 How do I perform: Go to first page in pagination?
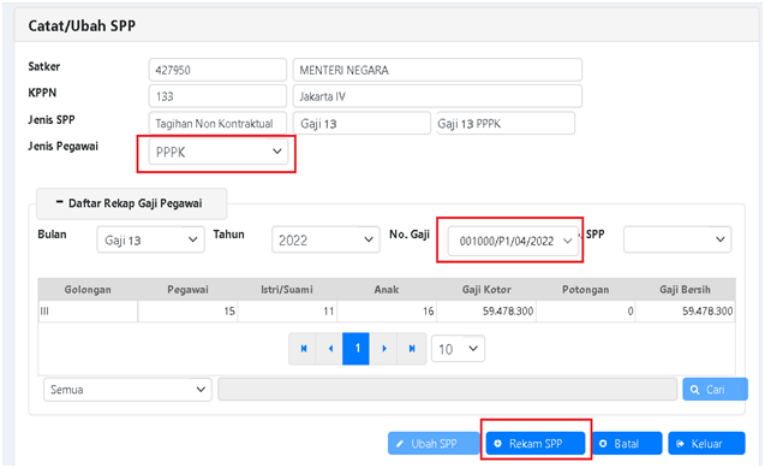303,349
